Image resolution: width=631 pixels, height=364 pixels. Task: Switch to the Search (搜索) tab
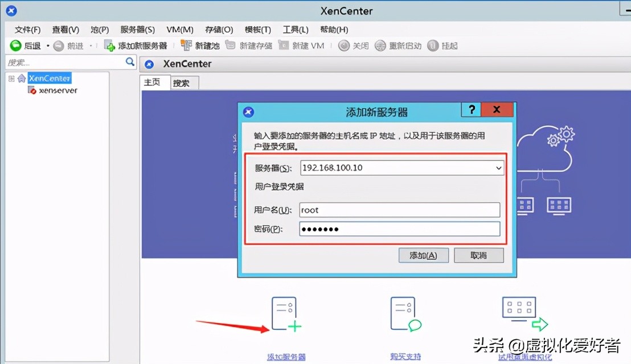[x=185, y=83]
